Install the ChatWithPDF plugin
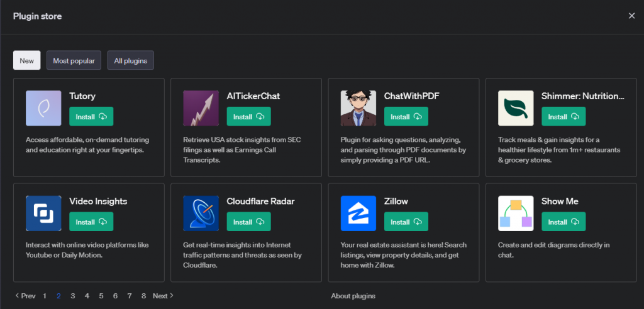 pyautogui.click(x=406, y=117)
